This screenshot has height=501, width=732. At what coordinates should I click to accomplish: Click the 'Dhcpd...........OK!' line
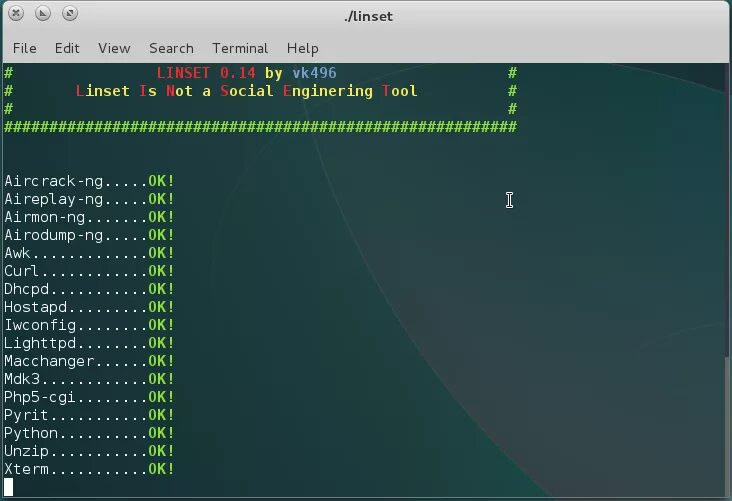tap(89, 289)
